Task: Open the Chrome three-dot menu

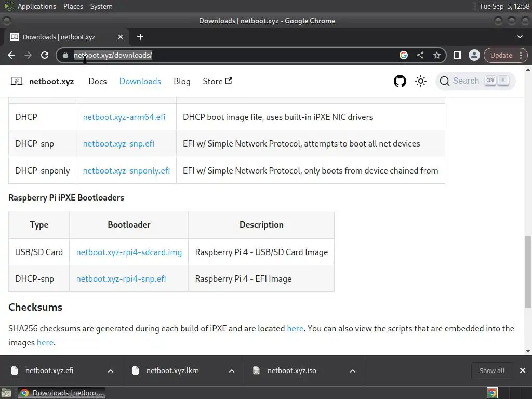Action: click(521, 55)
